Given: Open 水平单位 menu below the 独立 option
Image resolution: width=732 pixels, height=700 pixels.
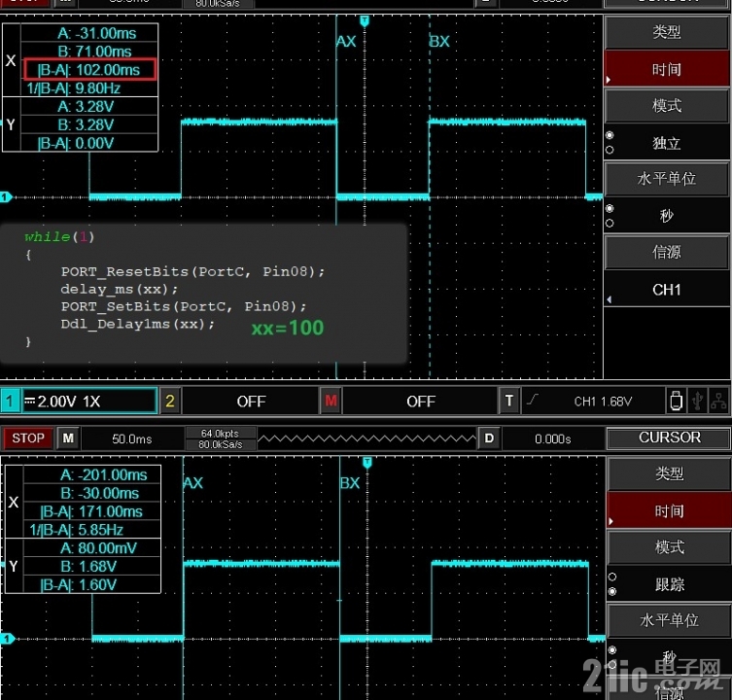Looking at the screenshot, I should coord(666,178).
